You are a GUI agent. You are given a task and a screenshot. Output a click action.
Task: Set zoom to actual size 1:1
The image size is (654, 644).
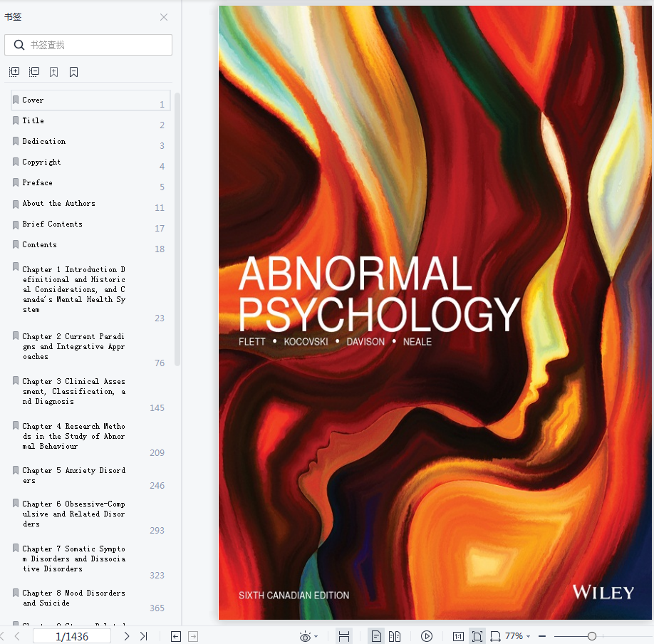pyautogui.click(x=458, y=636)
